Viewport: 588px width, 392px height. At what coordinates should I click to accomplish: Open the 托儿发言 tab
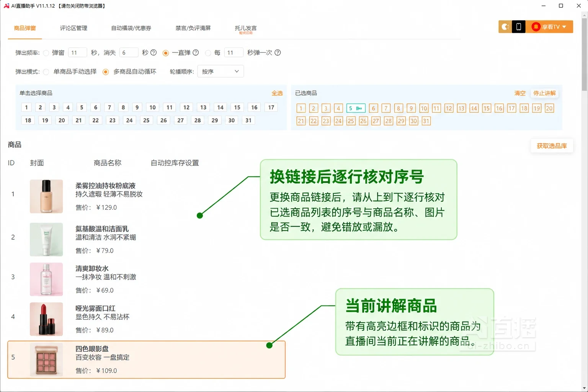click(246, 28)
